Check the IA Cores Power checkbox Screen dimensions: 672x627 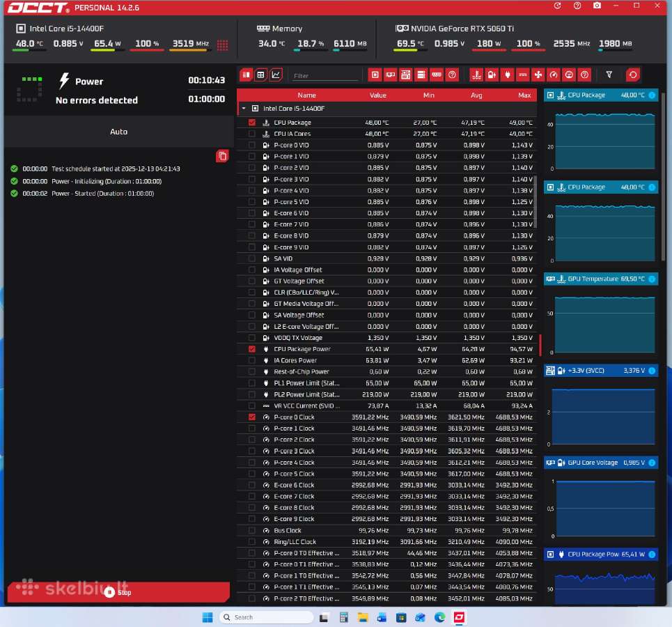click(252, 360)
